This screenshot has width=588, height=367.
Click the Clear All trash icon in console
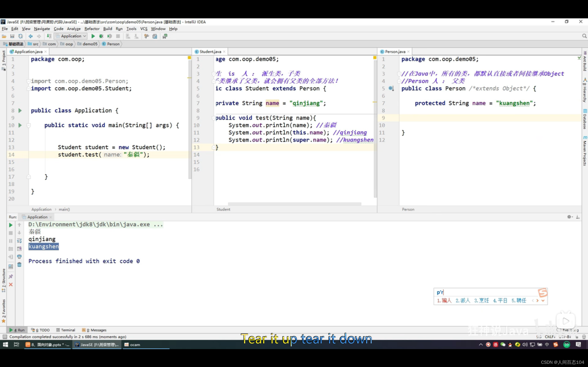pyautogui.click(x=20, y=265)
